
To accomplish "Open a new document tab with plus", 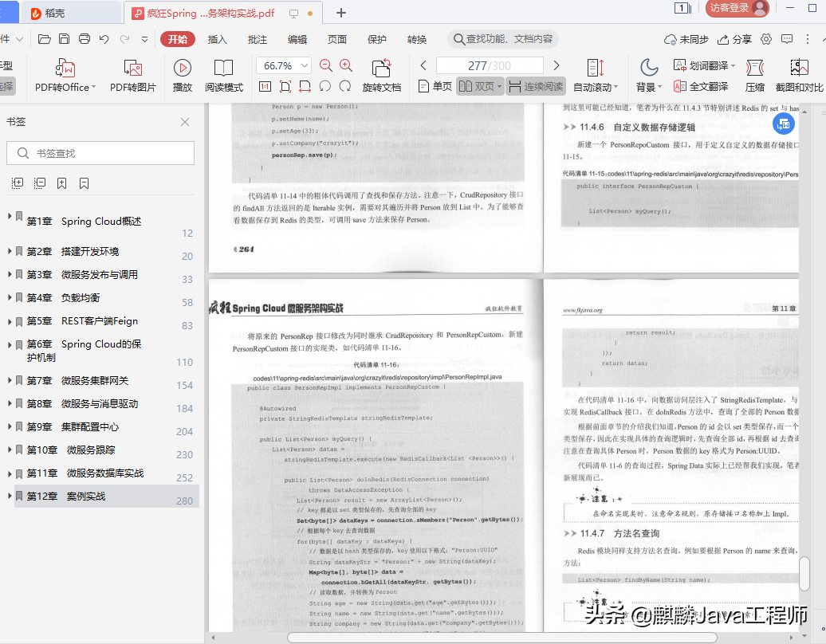I will (x=341, y=13).
